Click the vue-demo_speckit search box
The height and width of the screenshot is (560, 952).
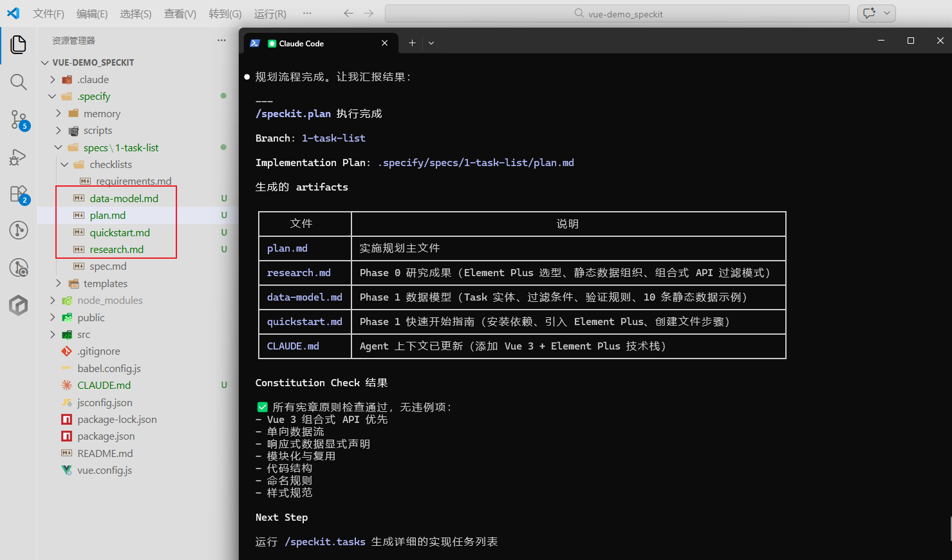[617, 14]
